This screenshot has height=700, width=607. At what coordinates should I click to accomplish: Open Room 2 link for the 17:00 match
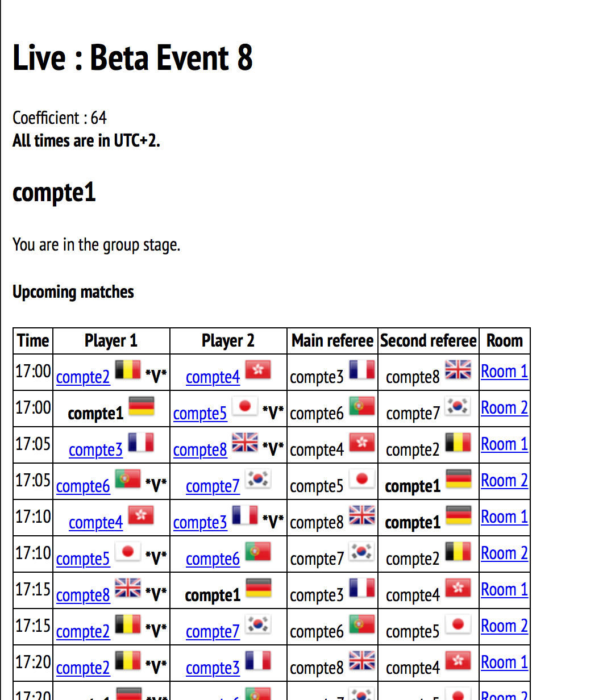(x=504, y=408)
